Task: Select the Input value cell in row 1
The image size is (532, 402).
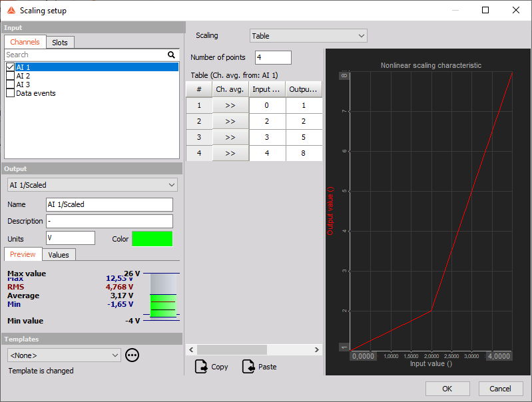Action: point(268,106)
